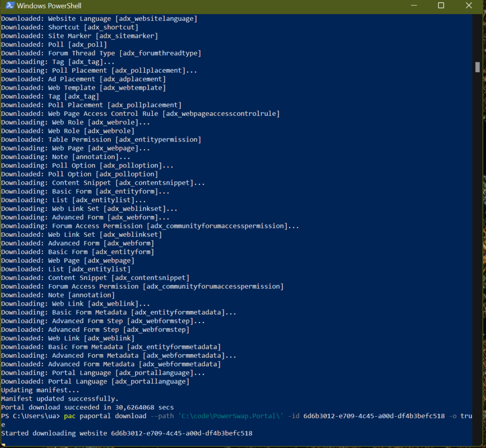Select the 'Downloading: Basic Form Metadata' line
Image resolution: width=486 pixels, height=448 pixels.
pyautogui.click(x=119, y=313)
